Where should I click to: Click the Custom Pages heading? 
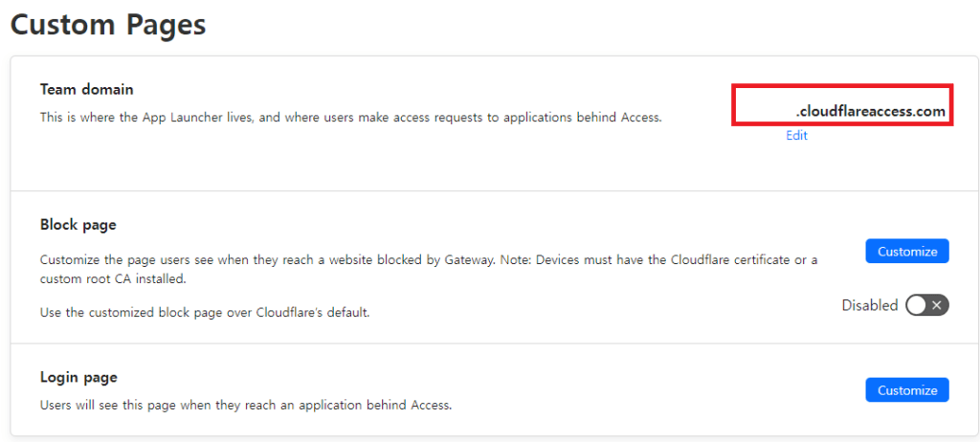point(108,26)
